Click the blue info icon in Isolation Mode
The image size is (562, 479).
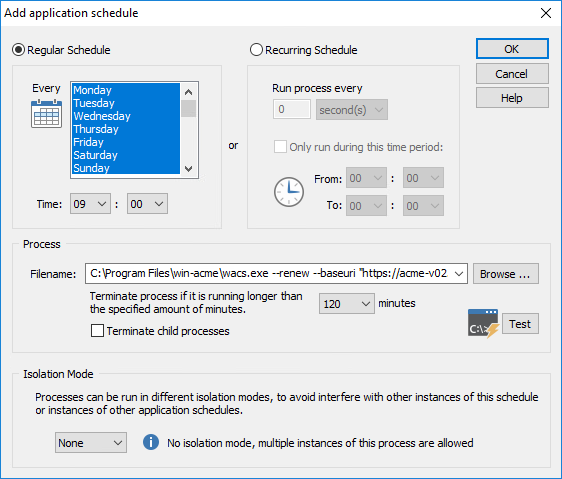(151, 442)
